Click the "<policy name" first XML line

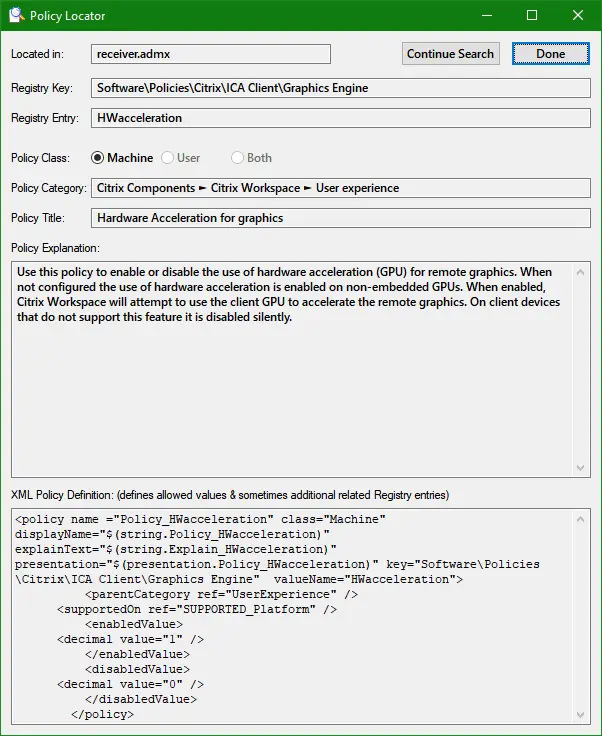pos(200,519)
